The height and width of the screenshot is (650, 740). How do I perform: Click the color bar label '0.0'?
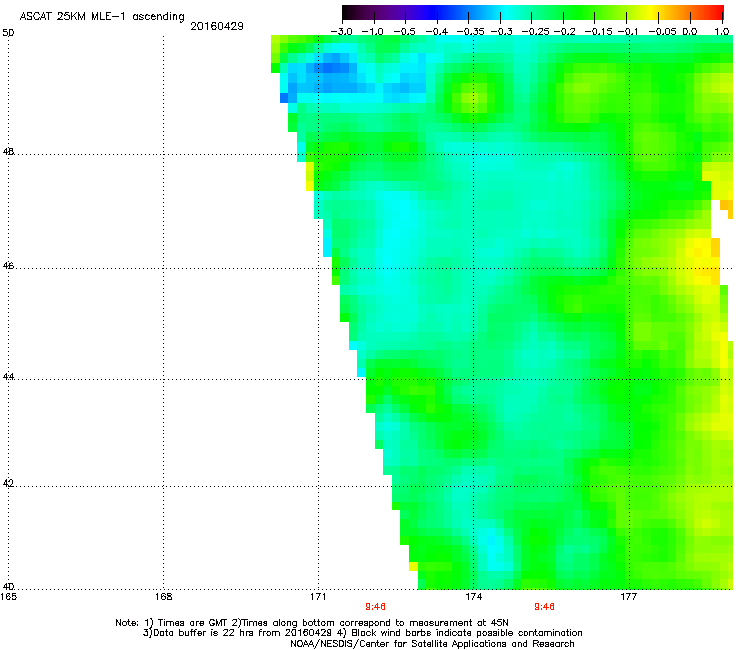pos(690,32)
